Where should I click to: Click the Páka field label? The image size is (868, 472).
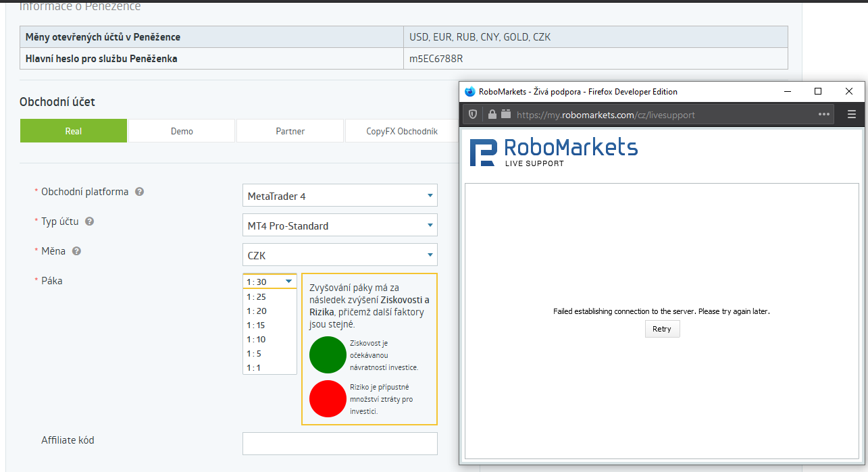click(51, 280)
